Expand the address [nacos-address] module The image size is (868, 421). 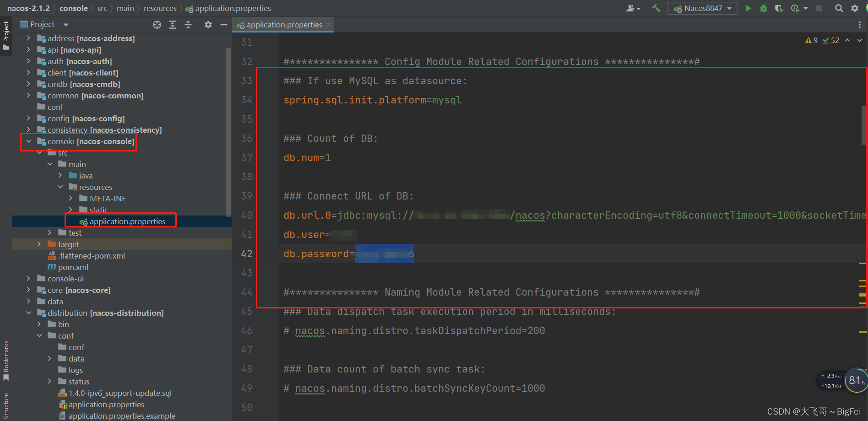[x=28, y=38]
